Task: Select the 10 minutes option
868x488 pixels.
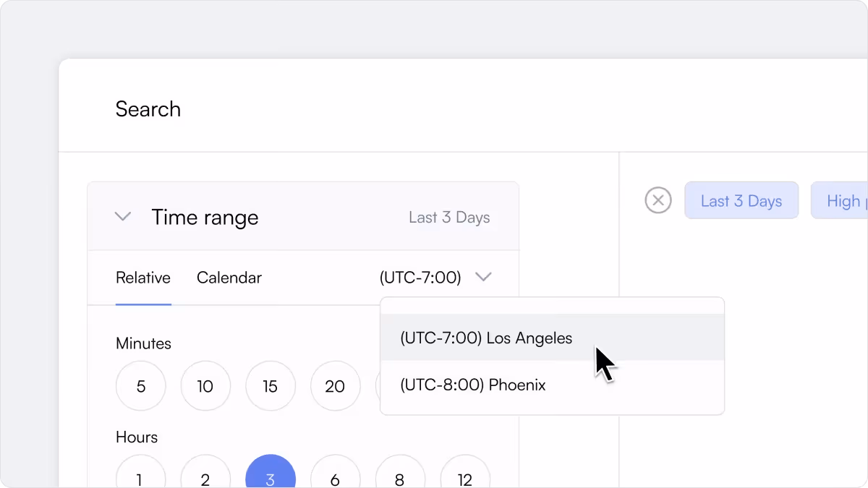Action: point(205,386)
